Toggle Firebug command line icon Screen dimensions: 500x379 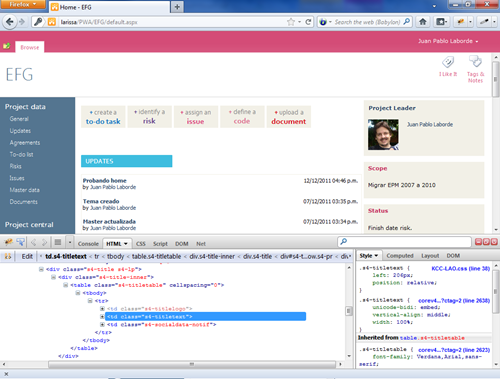(58, 242)
